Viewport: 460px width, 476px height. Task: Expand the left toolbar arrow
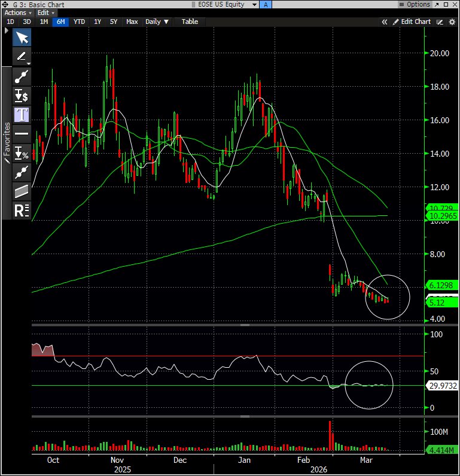pyautogui.click(x=6, y=30)
